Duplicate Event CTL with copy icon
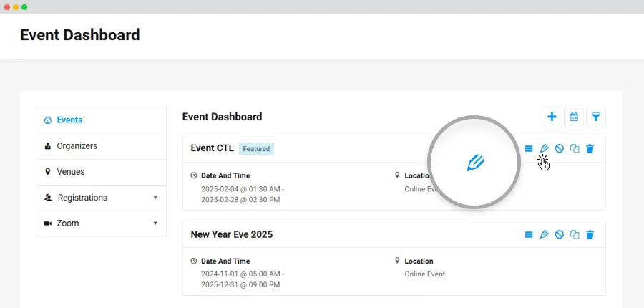 (x=575, y=148)
